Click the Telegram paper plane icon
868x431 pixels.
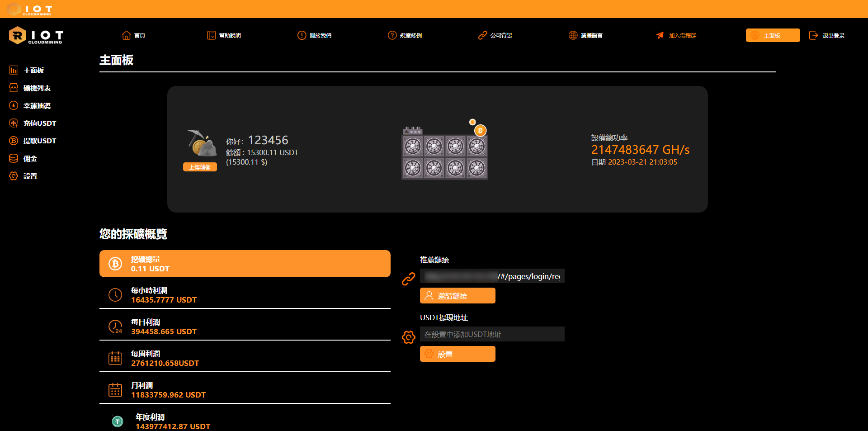tap(660, 35)
